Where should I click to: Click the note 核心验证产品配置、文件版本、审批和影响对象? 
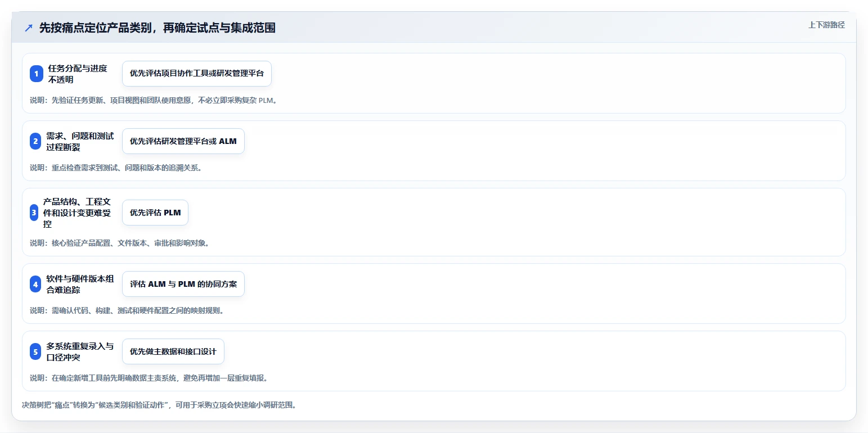[x=120, y=243]
